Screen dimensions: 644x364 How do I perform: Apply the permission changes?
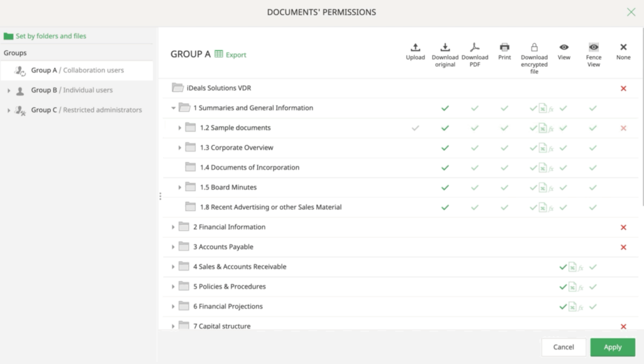coord(612,346)
